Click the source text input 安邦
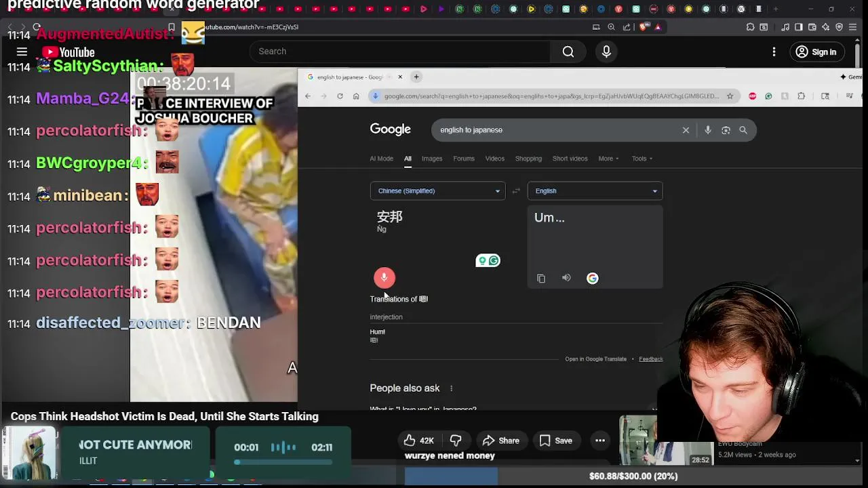Screen dimensions: 868x488 389,217
